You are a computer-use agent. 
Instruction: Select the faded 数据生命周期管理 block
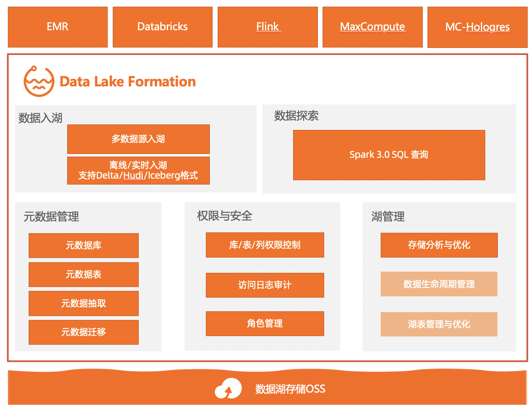click(439, 284)
